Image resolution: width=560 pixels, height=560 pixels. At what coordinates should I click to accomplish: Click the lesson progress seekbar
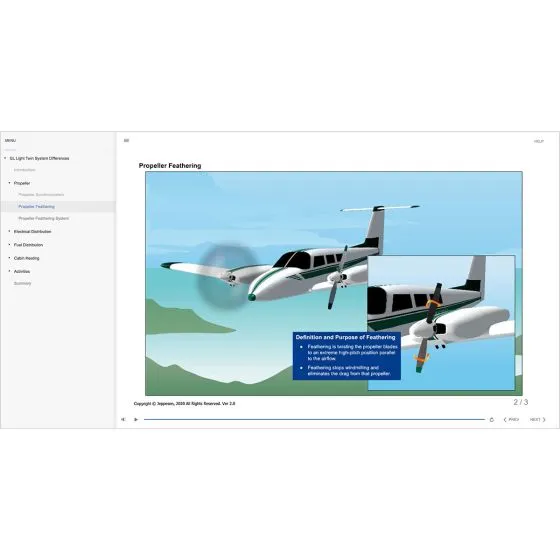point(314,419)
